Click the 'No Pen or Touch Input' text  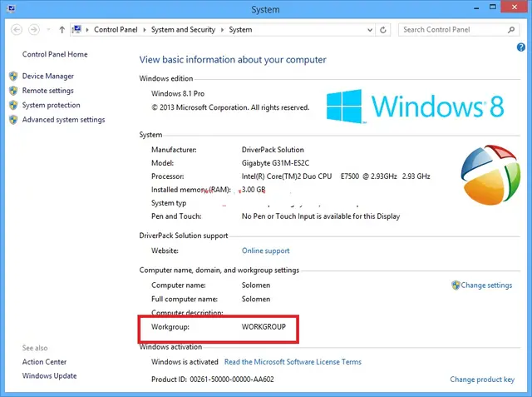(x=321, y=216)
